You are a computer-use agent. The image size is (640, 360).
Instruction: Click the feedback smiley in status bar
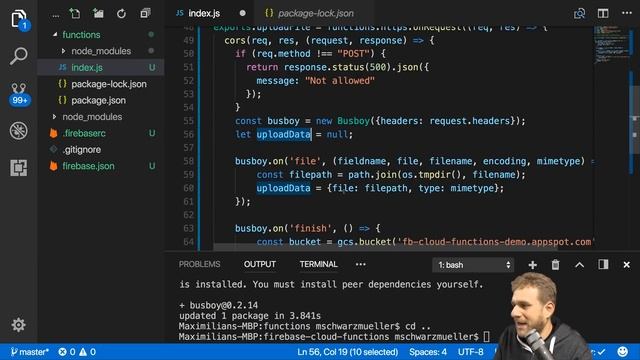click(622, 351)
